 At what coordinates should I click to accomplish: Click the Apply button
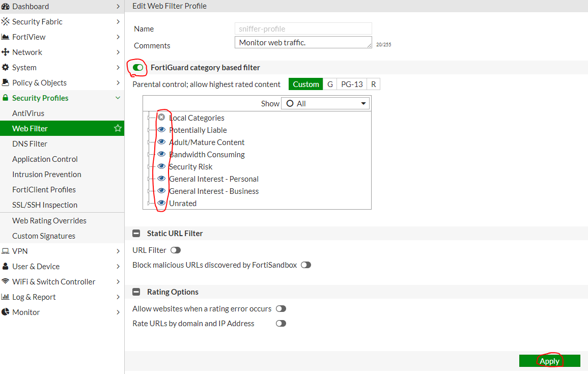coord(549,361)
